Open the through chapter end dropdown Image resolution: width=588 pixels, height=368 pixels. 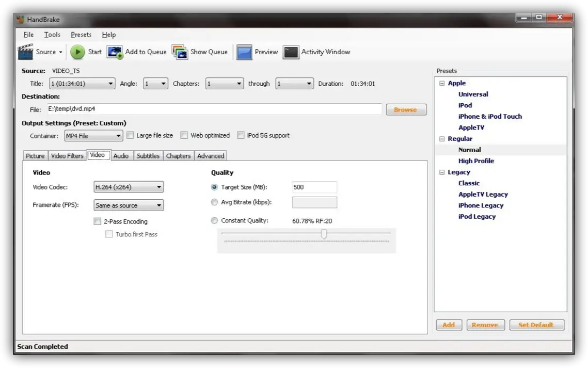[294, 84]
